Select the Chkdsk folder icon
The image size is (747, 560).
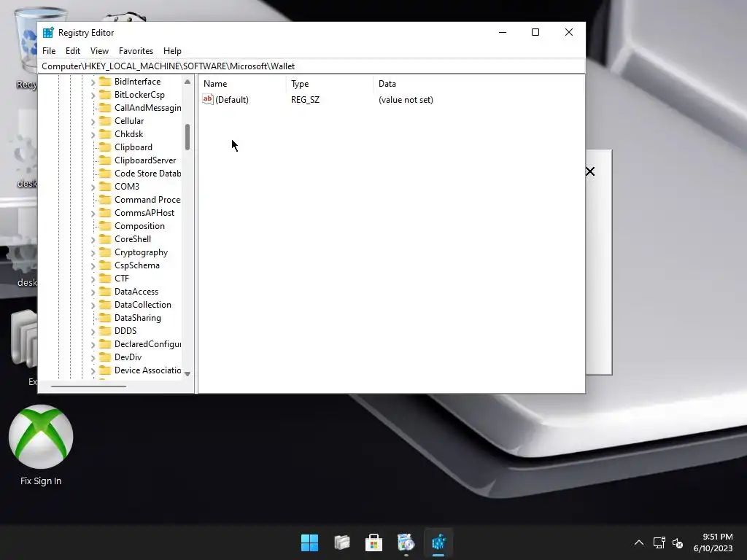point(105,134)
